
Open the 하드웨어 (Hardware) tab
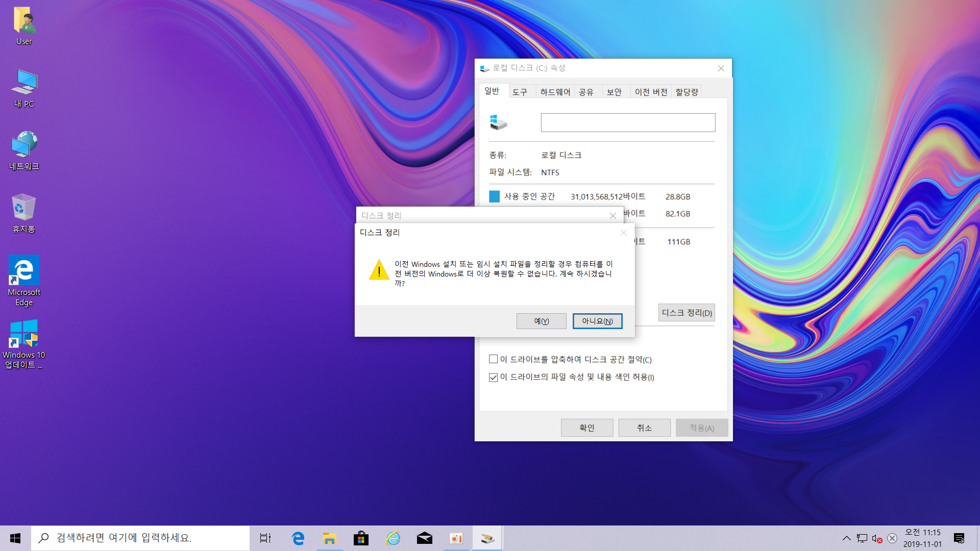pyautogui.click(x=555, y=92)
